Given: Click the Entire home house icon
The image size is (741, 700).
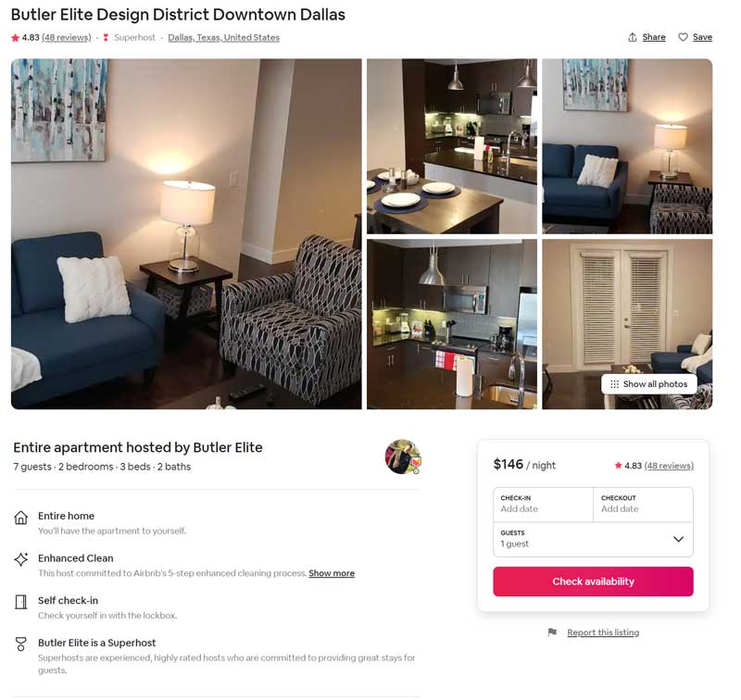Looking at the screenshot, I should point(20,518).
